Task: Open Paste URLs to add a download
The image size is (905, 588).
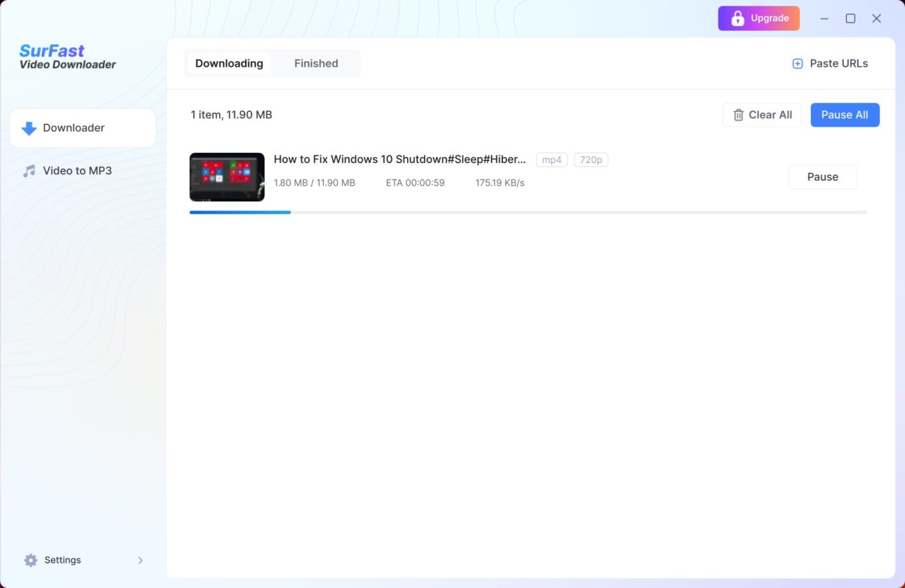Action: tap(839, 63)
